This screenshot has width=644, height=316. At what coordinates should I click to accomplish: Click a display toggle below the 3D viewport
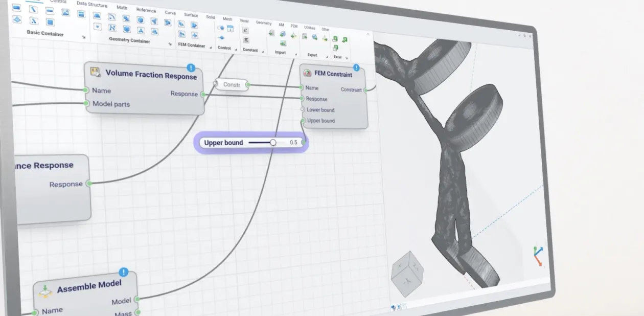click(394, 307)
